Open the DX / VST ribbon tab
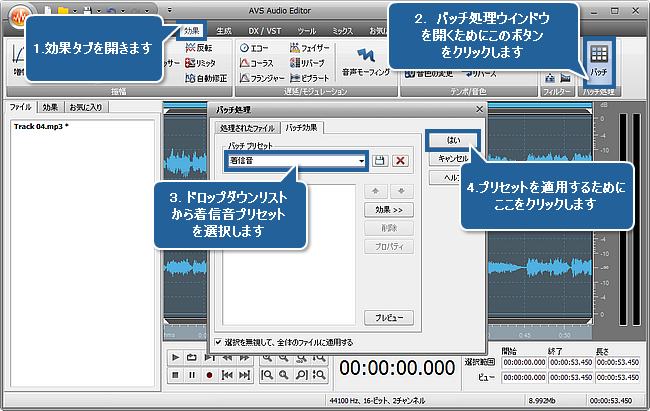The height and width of the screenshot is (411, 650). coord(262,31)
